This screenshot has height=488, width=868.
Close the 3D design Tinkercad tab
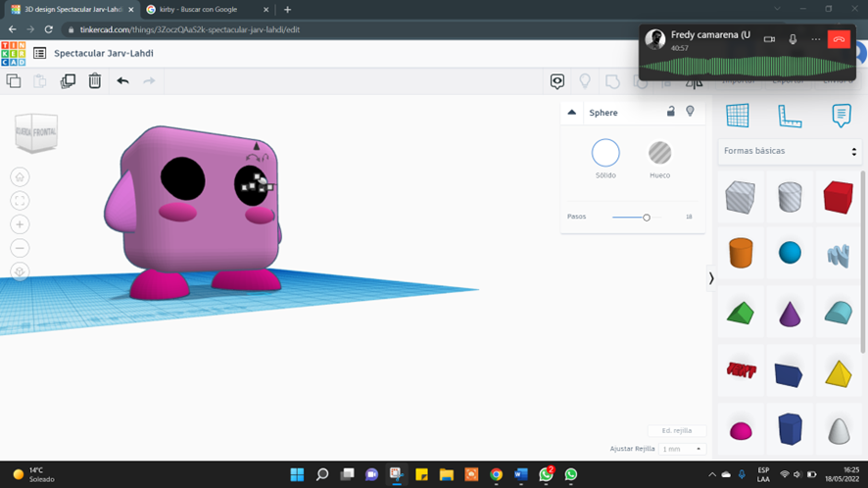point(131,10)
